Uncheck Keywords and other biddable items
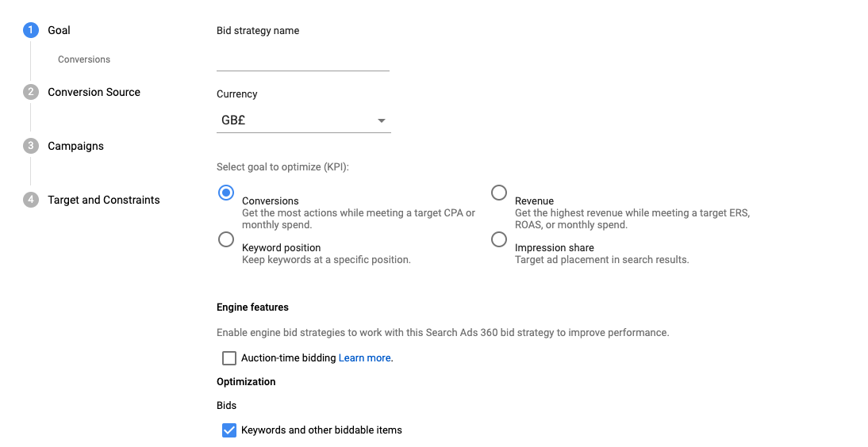 pyautogui.click(x=229, y=430)
